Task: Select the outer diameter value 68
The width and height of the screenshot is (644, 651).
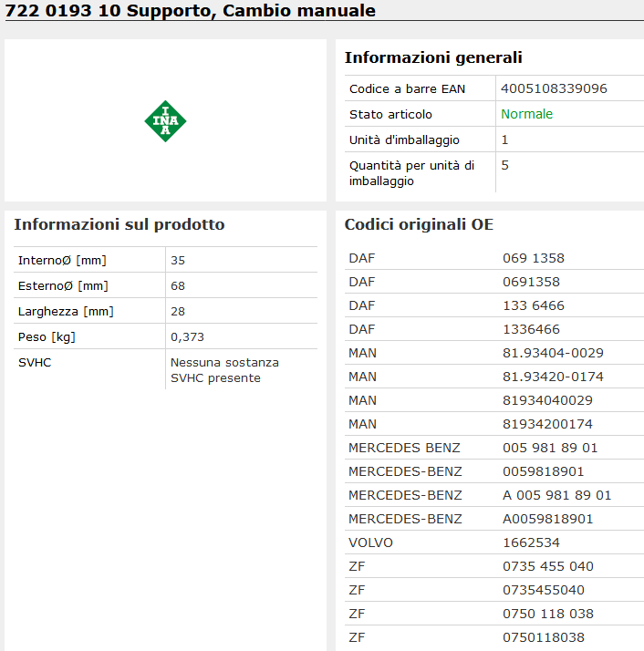Action: pyautogui.click(x=178, y=285)
